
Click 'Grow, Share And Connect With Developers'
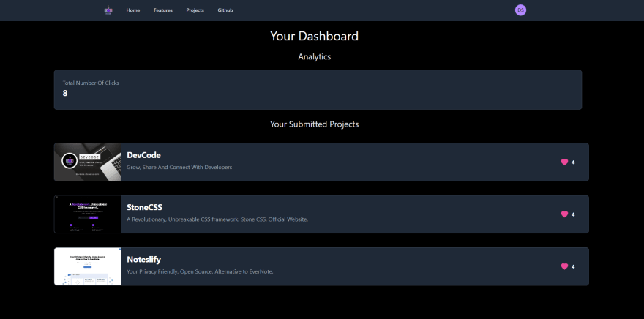click(x=179, y=168)
